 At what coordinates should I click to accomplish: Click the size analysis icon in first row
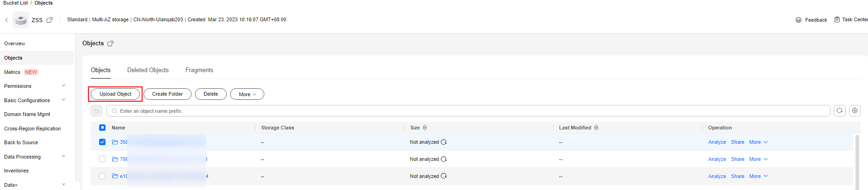point(444,142)
